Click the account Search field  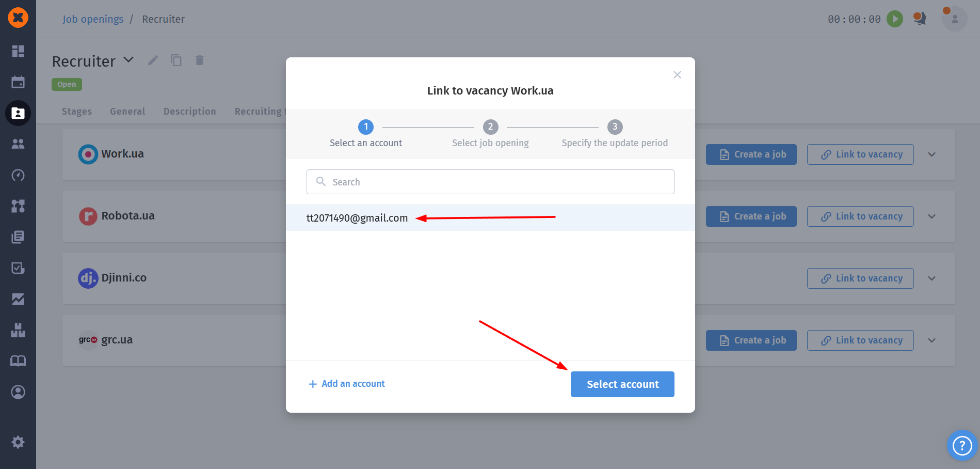tap(490, 182)
